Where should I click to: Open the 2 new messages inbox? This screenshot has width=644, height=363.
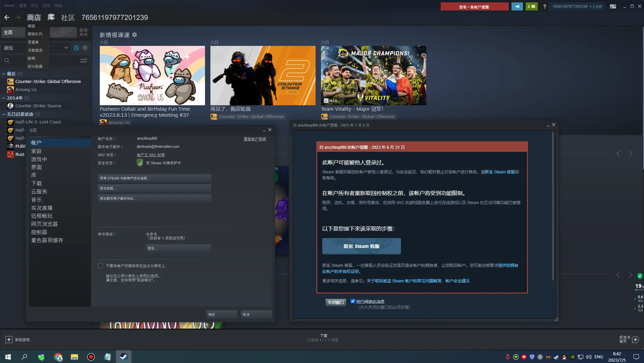tap(531, 6)
